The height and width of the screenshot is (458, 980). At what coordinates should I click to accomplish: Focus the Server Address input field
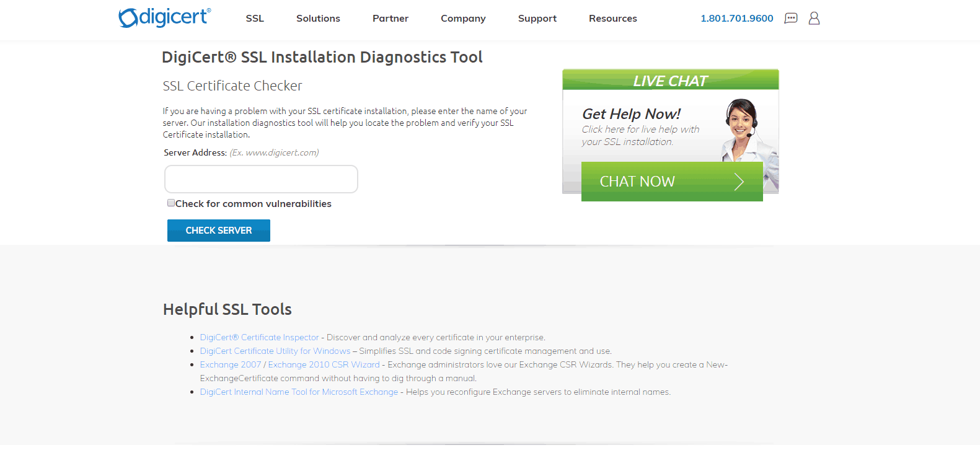point(261,179)
